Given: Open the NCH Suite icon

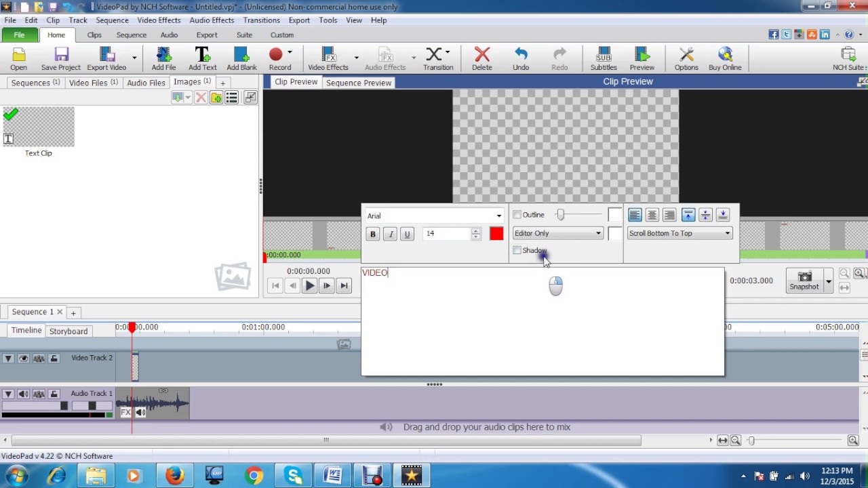Looking at the screenshot, I should pos(848,58).
